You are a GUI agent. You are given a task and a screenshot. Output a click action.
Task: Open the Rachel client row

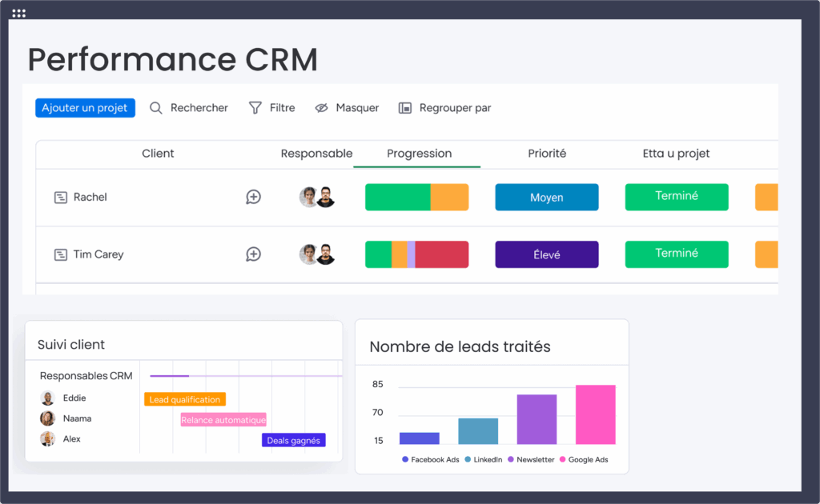90,198
